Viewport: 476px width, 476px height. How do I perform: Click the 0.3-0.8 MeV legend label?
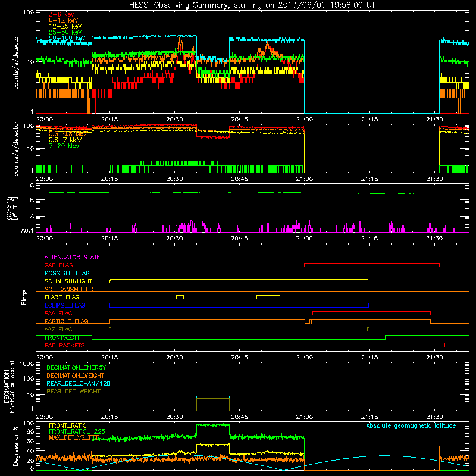(x=67, y=134)
